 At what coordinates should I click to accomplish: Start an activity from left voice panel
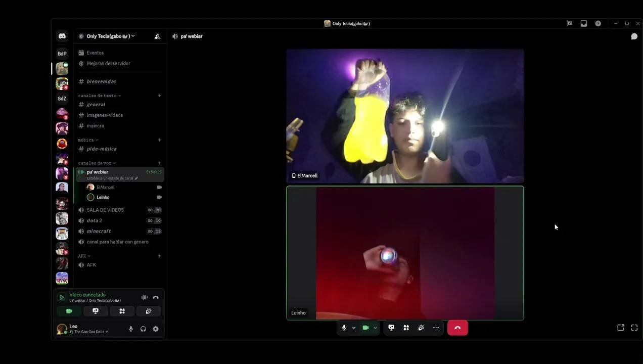[x=122, y=311]
